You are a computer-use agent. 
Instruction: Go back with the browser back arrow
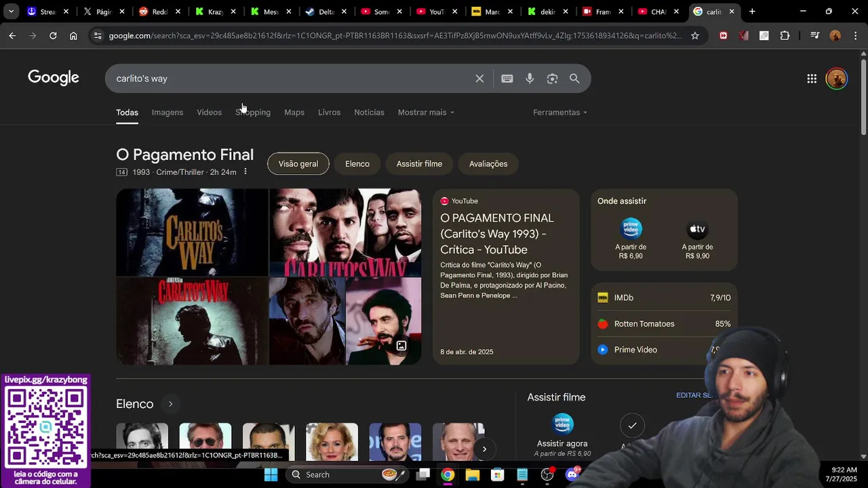coord(12,36)
